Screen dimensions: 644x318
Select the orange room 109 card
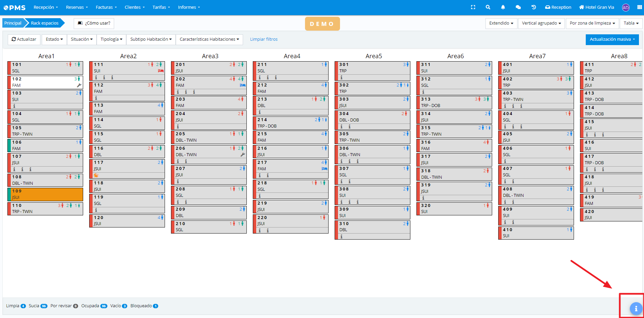tap(45, 194)
